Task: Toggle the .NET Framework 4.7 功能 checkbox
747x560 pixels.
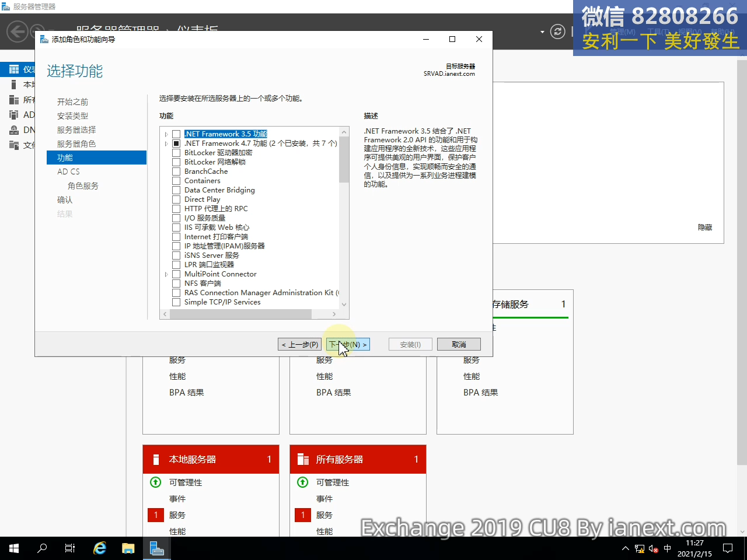Action: tap(176, 143)
